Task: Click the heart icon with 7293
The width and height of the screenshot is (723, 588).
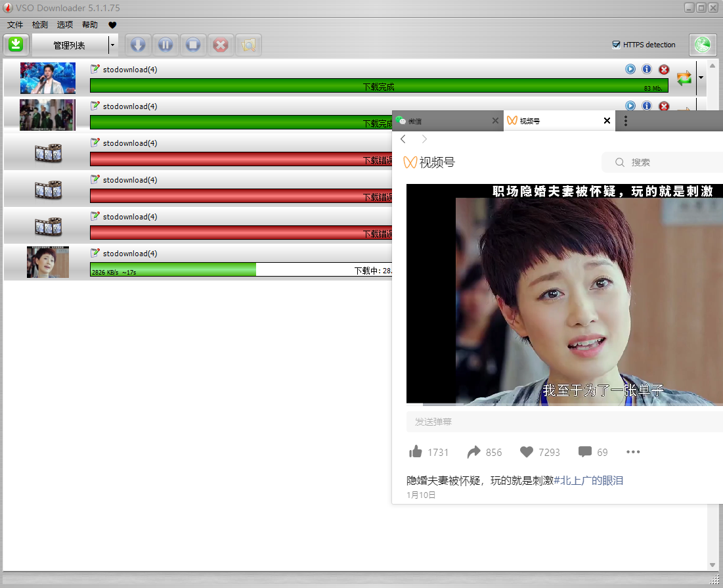Action: [526, 452]
